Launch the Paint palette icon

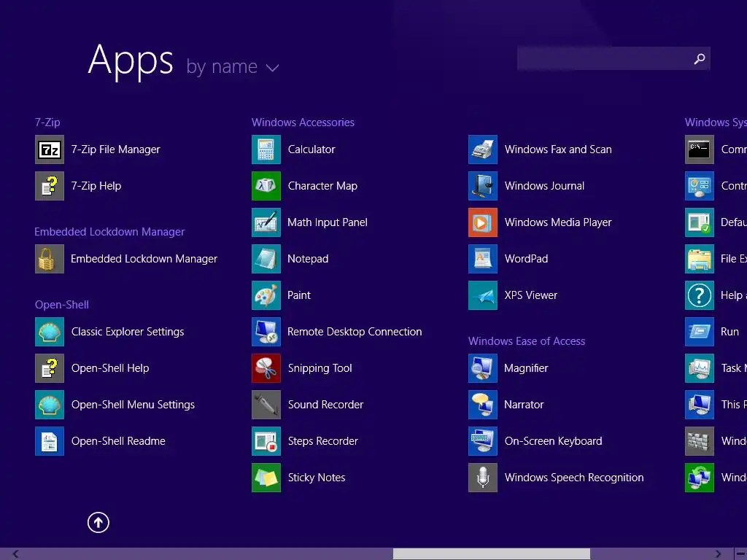[x=266, y=295]
